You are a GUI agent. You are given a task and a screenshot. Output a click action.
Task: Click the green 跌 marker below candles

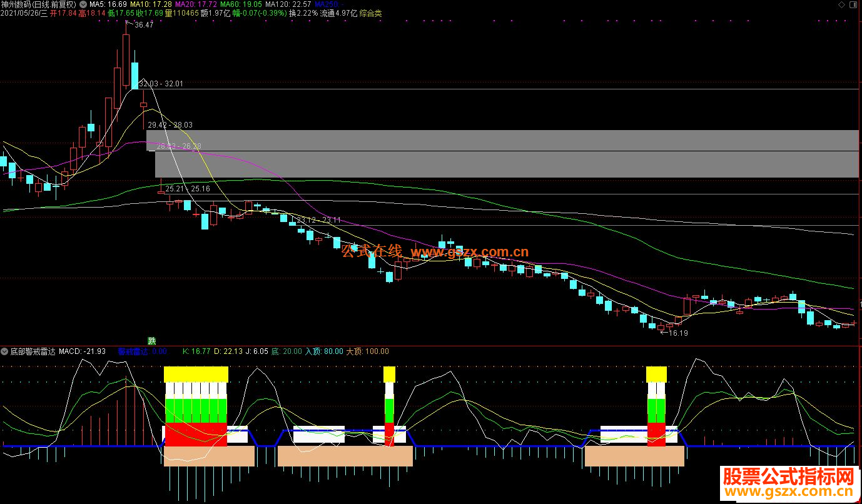point(151,341)
